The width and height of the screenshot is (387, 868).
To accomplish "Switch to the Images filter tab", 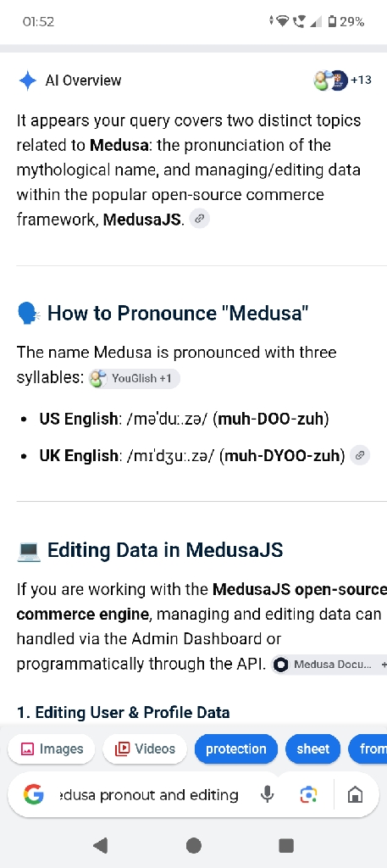I will point(52,749).
